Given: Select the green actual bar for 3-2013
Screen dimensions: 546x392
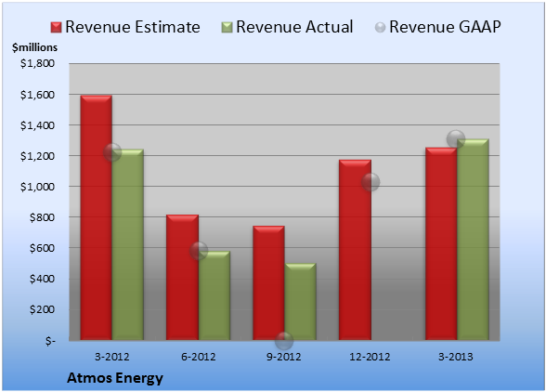Looking at the screenshot, I should pos(473,240).
